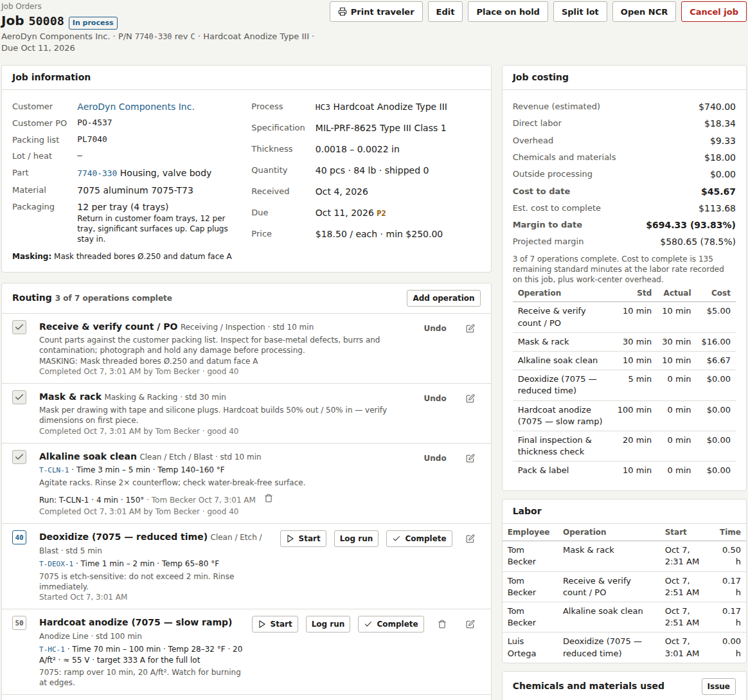This screenshot has height=700, width=748.
Task: Click the P2 priority tag by due date
Action: coord(381,213)
